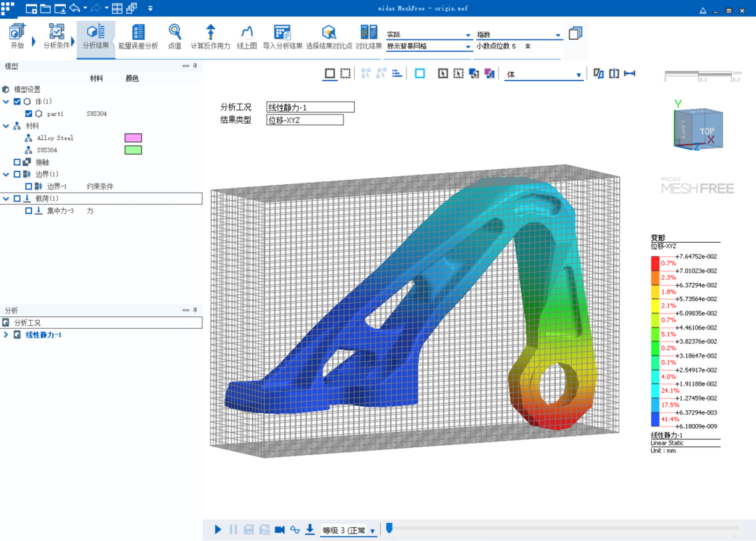Image resolution: width=756 pixels, height=541 pixels.
Task: Click the 结果类型 field 位移-XYZ
Action: tap(304, 120)
